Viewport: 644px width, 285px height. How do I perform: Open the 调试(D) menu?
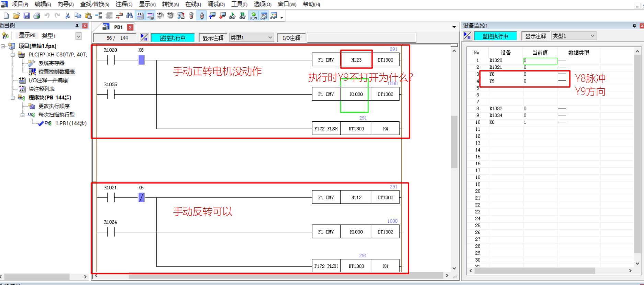pyautogui.click(x=216, y=4)
